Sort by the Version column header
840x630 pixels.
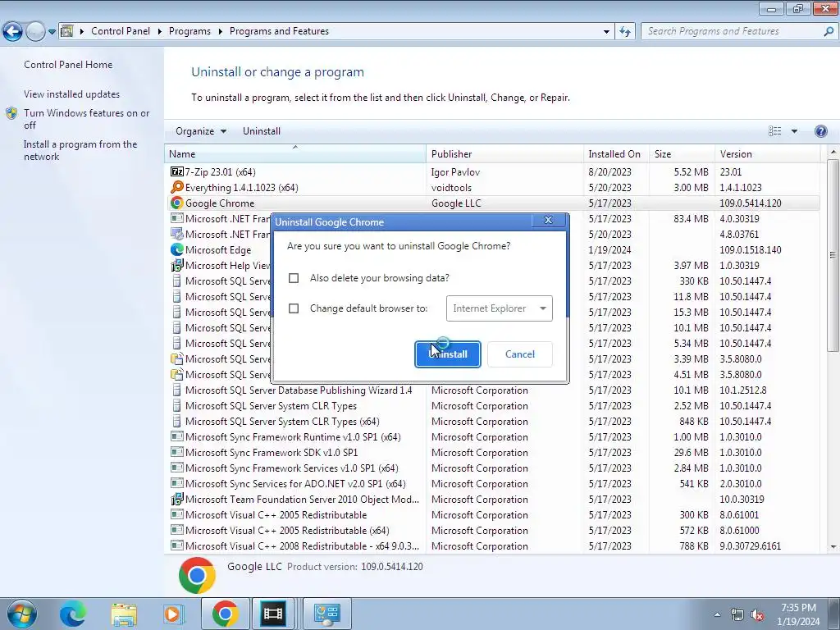point(767,153)
